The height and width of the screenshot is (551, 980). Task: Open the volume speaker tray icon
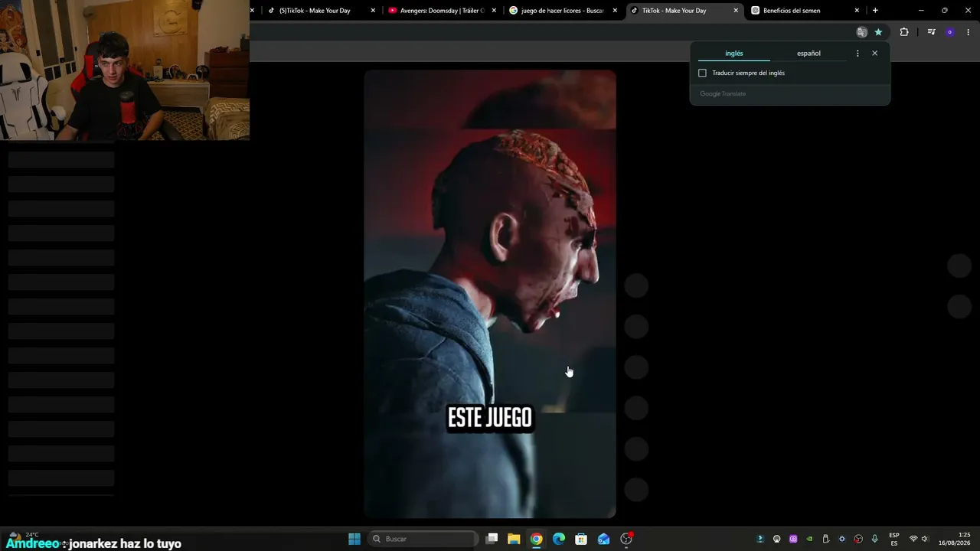coord(925,539)
